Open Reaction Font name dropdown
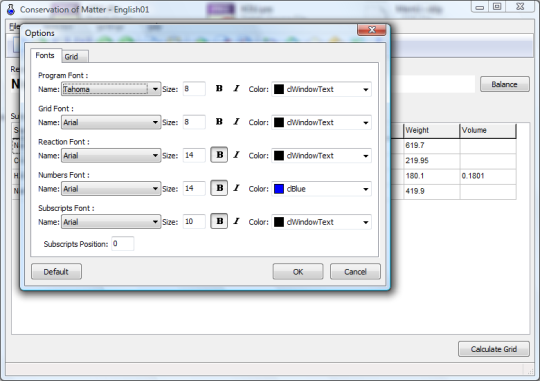 pos(111,155)
